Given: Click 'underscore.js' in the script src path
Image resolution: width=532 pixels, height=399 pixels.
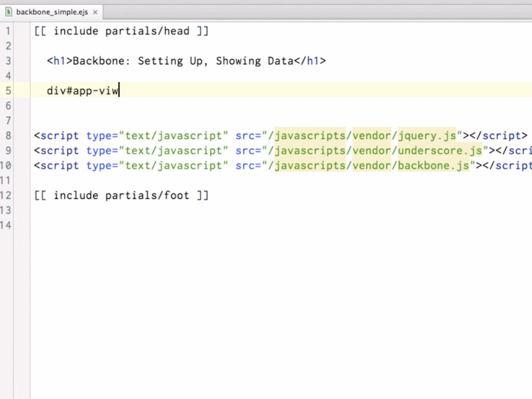Looking at the screenshot, I should click(x=440, y=151).
